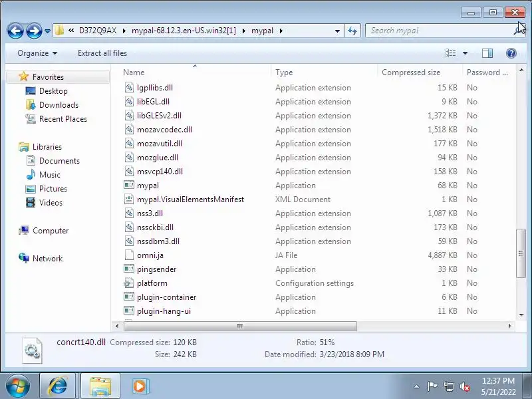Toggle the preview pane button

(x=487, y=53)
